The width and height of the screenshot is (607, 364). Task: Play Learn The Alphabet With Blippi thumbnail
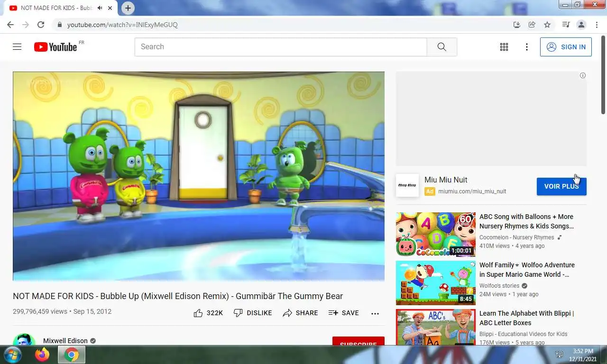(436, 327)
